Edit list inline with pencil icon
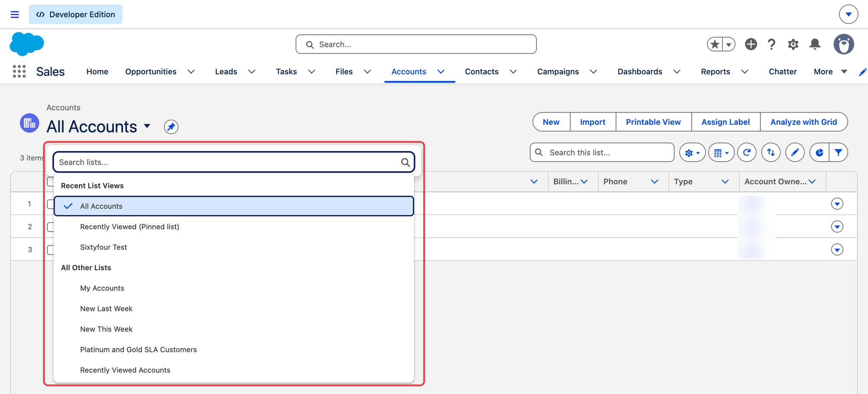This screenshot has width=868, height=394. (x=795, y=152)
